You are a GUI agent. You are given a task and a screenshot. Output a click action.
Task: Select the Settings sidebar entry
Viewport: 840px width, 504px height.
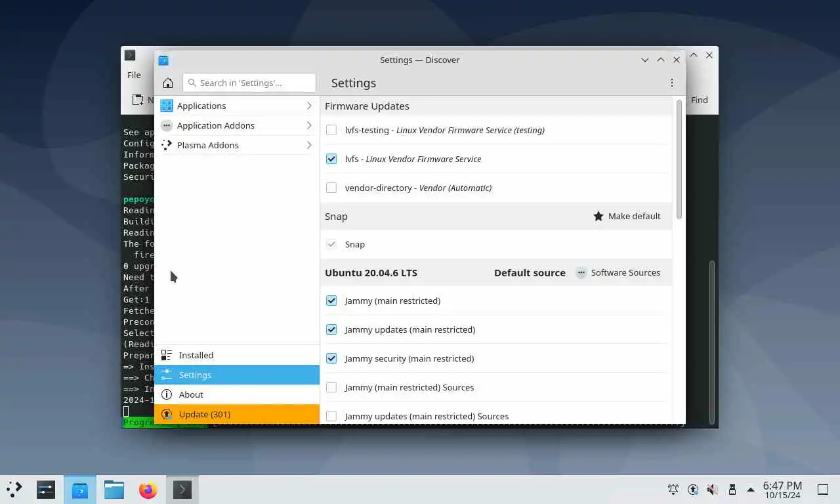(x=237, y=375)
